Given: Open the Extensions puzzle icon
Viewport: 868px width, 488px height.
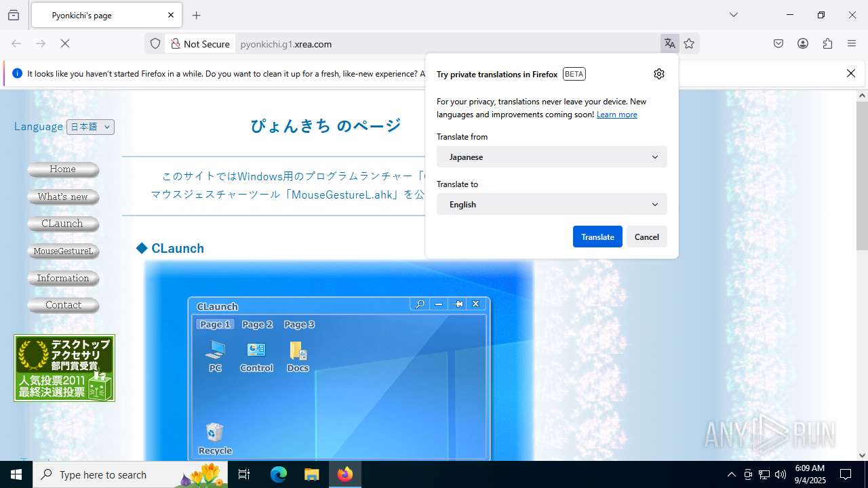Looking at the screenshot, I should [827, 43].
